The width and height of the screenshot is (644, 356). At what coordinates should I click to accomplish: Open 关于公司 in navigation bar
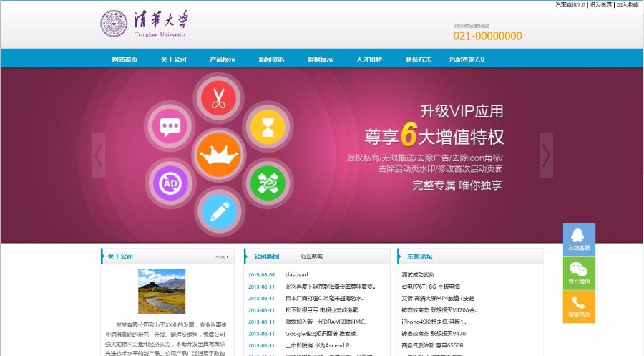click(x=173, y=59)
